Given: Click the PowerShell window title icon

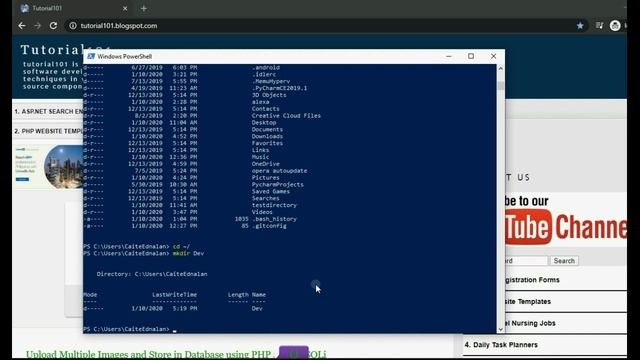Looking at the screenshot, I should pos(91,56).
